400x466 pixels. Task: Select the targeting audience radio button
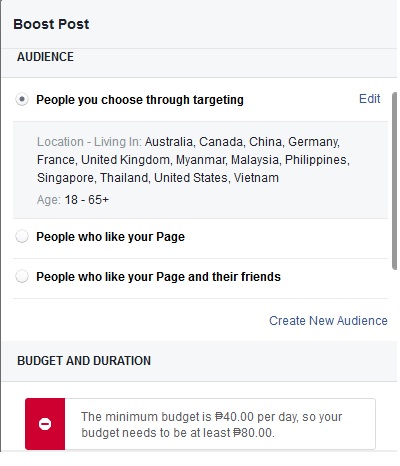[x=22, y=99]
